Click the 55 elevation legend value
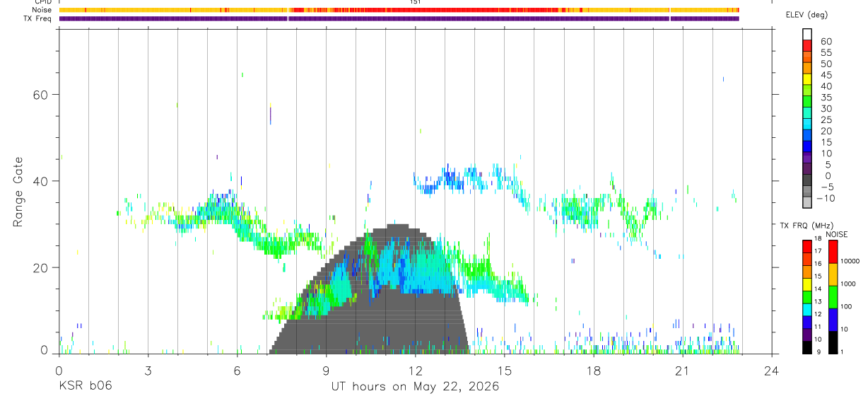Screen dimensions: 868x401 [x=826, y=53]
